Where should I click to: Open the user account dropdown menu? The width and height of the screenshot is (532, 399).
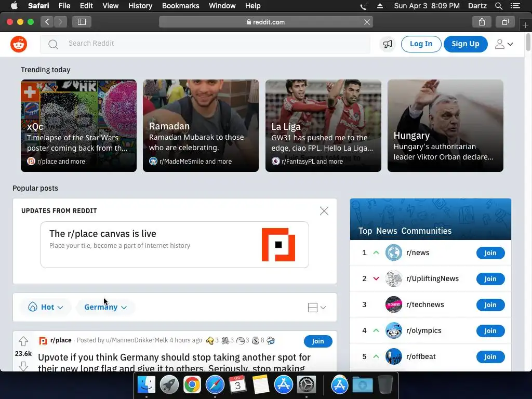click(x=504, y=44)
